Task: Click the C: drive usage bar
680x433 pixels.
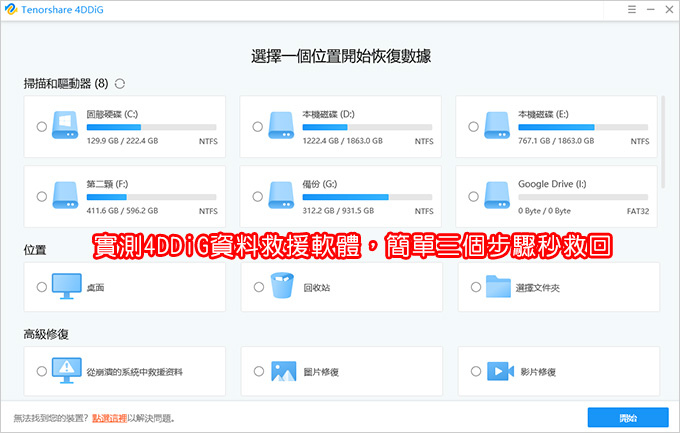Action: click(x=151, y=127)
